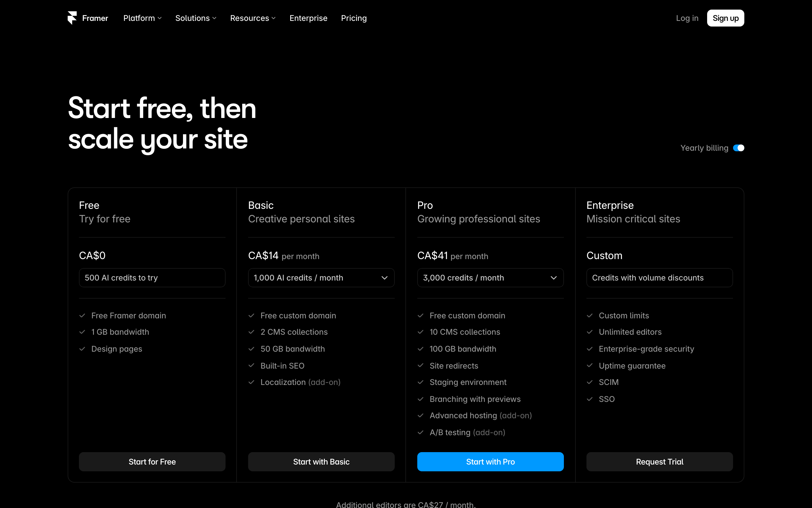Click the 'SCIM' feature text
The width and height of the screenshot is (812, 508).
(609, 382)
